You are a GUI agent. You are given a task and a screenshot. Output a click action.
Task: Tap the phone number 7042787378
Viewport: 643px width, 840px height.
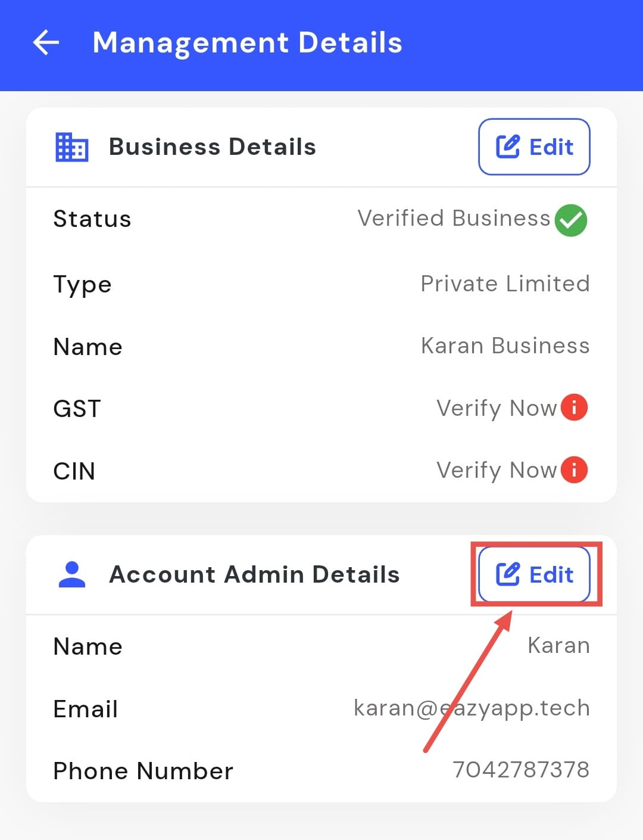tap(521, 770)
